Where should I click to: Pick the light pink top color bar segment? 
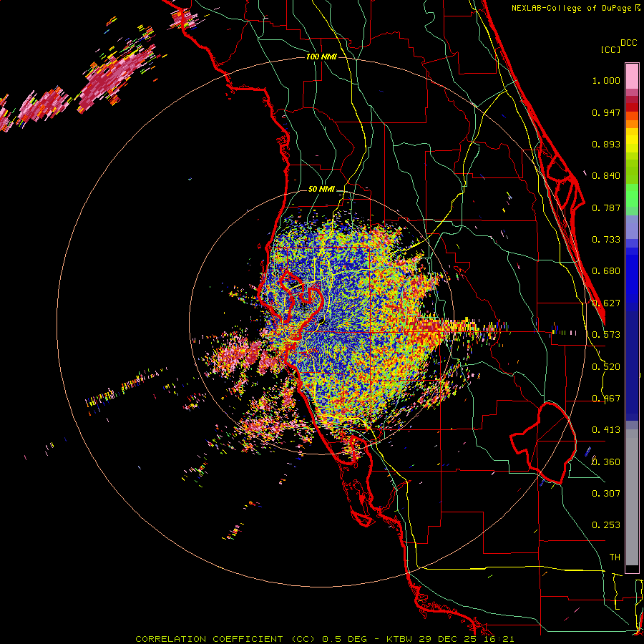[632, 77]
